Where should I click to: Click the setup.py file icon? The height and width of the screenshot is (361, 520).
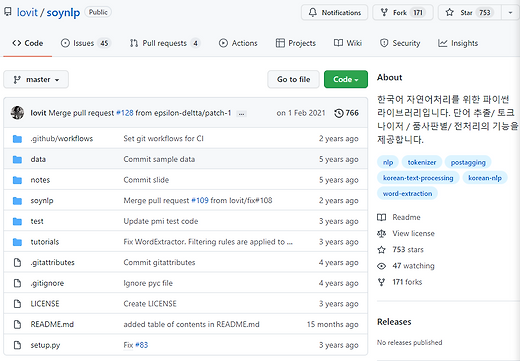click(17, 345)
